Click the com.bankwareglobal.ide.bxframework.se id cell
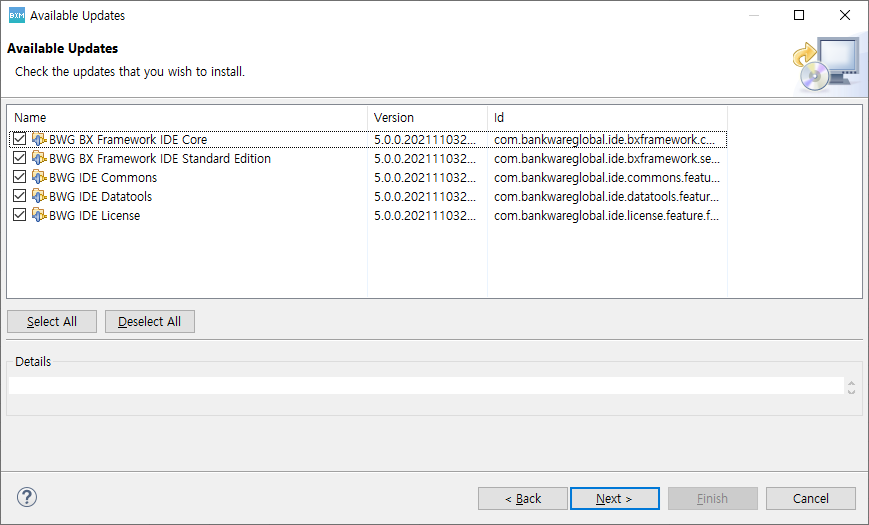 click(x=607, y=159)
